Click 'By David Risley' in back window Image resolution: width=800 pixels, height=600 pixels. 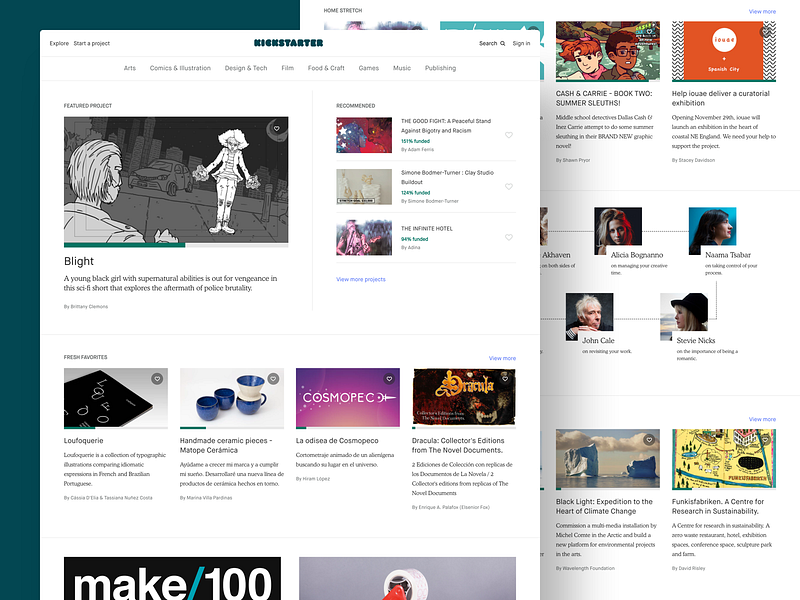[689, 568]
